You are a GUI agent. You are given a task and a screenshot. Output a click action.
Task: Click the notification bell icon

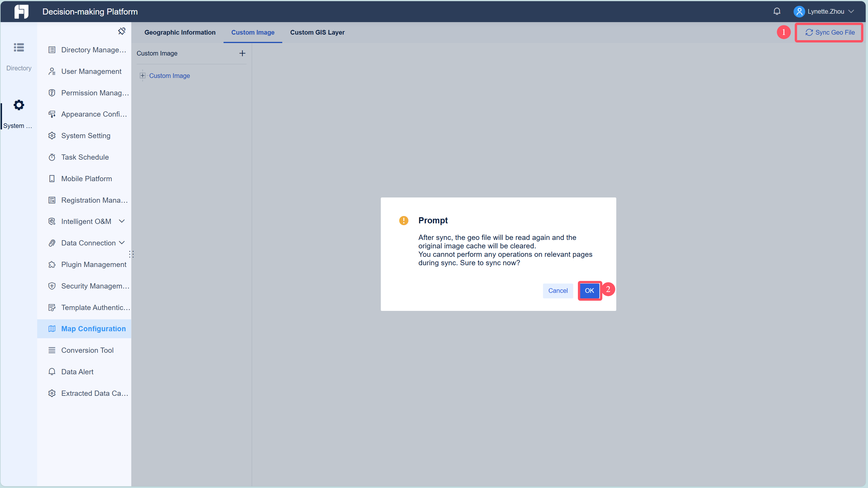click(x=777, y=11)
